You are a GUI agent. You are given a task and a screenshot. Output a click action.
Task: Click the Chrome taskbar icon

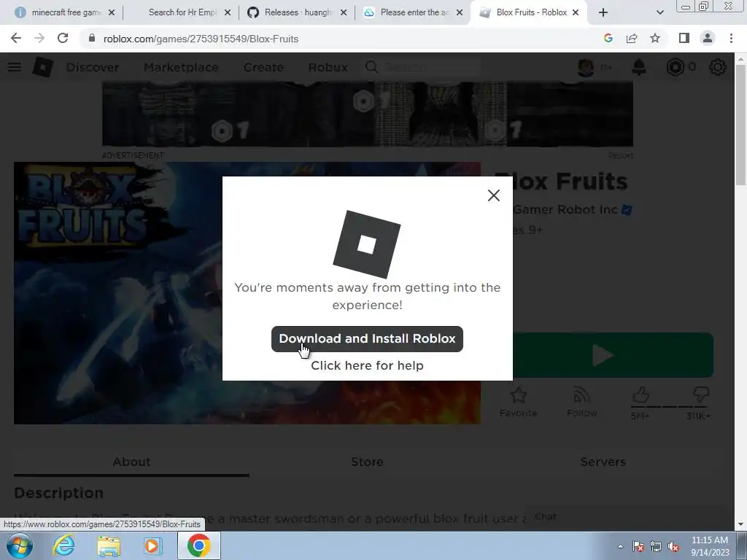coord(198,545)
